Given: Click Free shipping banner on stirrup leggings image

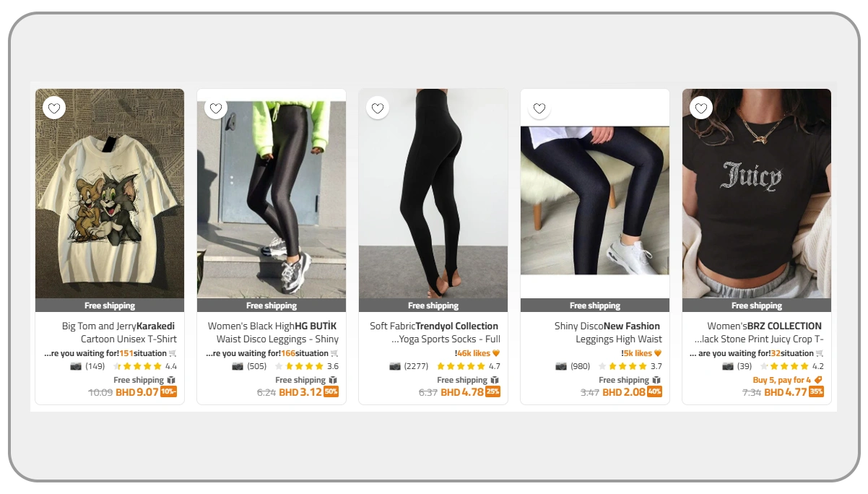Looking at the screenshot, I should coord(433,305).
